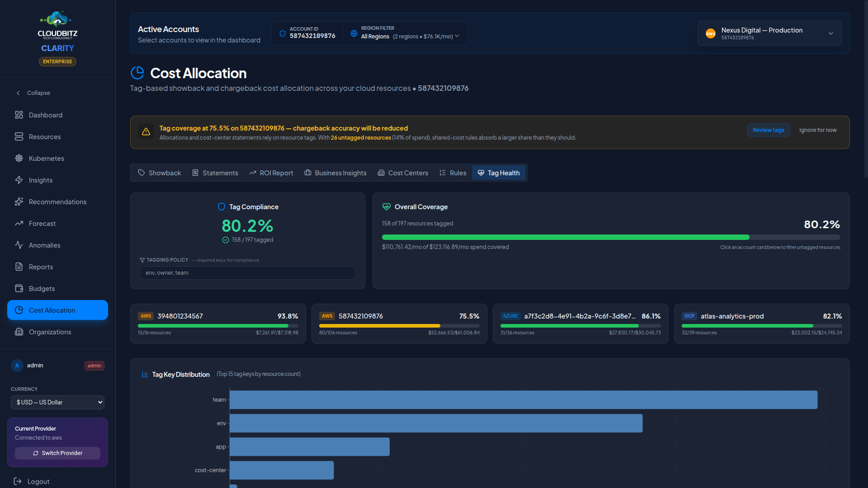Image resolution: width=868 pixels, height=488 pixels.
Task: Click the Tagging Policy filter icon
Action: pyautogui.click(x=142, y=260)
